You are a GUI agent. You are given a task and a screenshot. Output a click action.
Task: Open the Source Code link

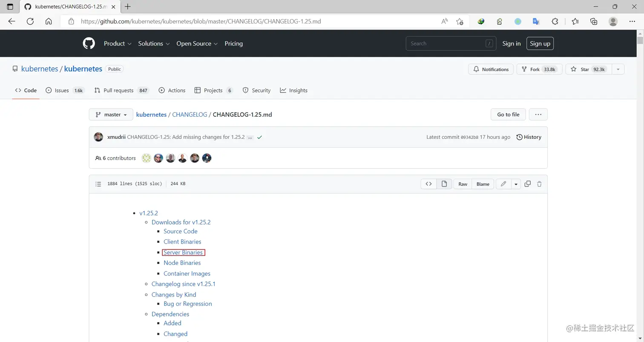coord(181,231)
